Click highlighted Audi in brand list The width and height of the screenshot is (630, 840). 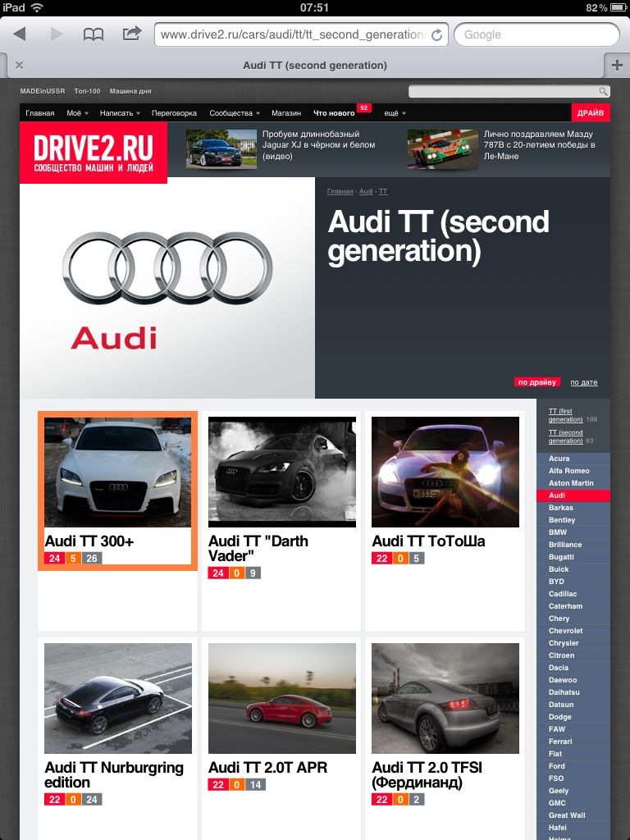573,495
